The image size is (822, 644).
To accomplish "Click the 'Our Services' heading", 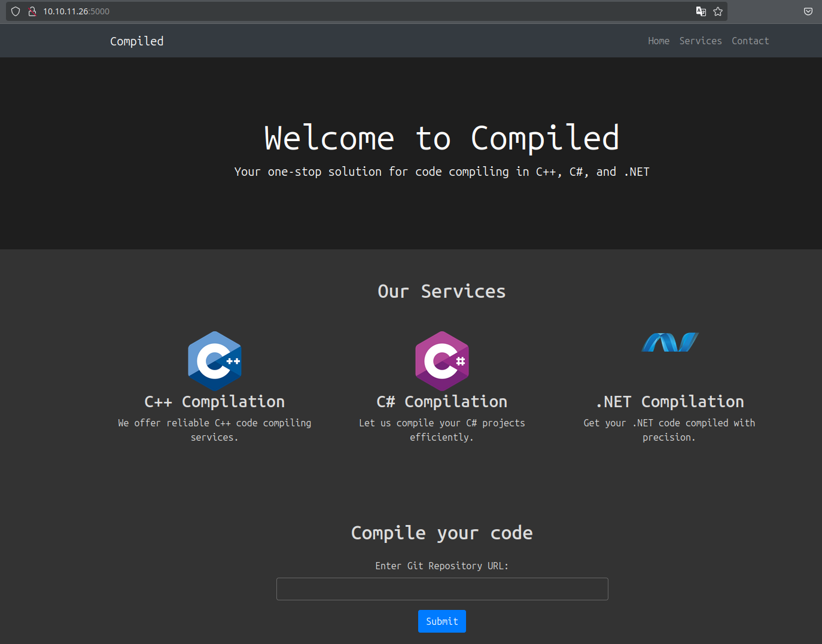I will pyautogui.click(x=442, y=291).
